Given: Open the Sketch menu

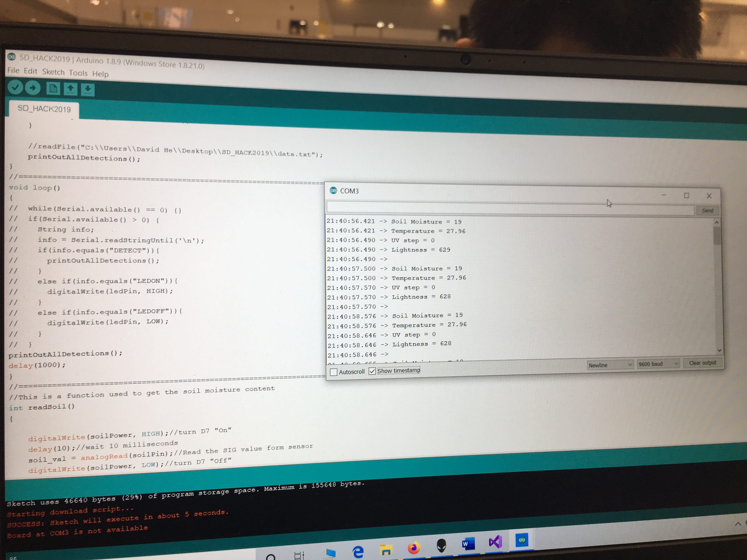Looking at the screenshot, I should 53,72.
